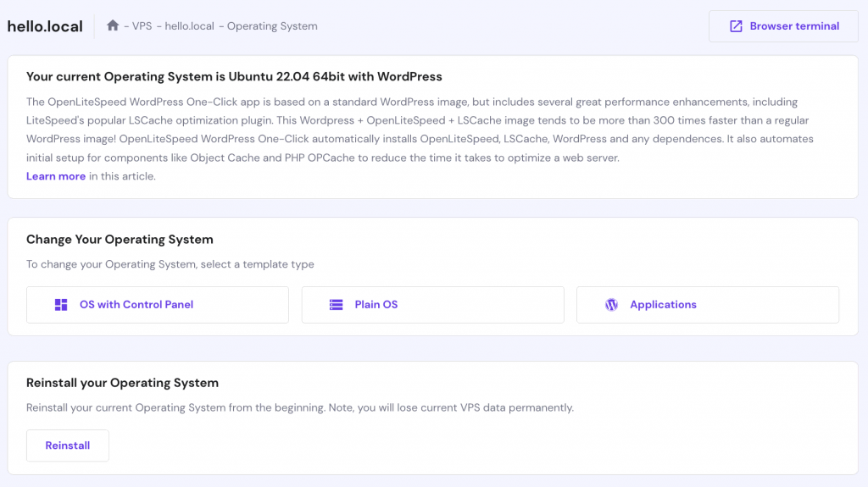Image resolution: width=868 pixels, height=487 pixels.
Task: Click the Reinstall button
Action: [x=68, y=445]
